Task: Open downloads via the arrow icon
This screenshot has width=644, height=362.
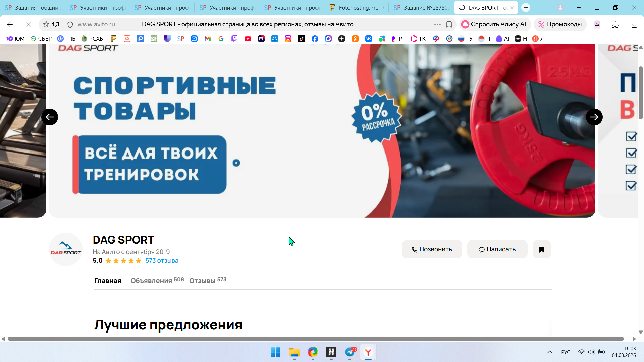Action: click(634, 24)
